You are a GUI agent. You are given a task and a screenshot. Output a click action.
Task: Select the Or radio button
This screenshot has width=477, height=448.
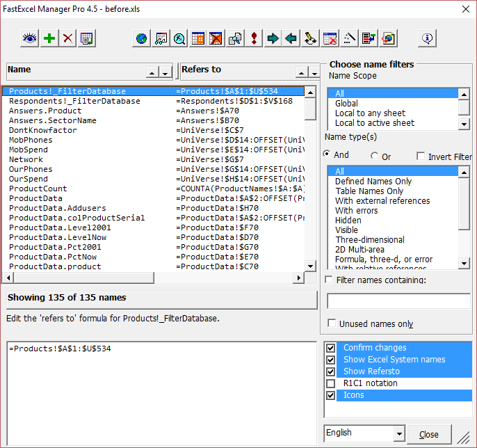(374, 156)
